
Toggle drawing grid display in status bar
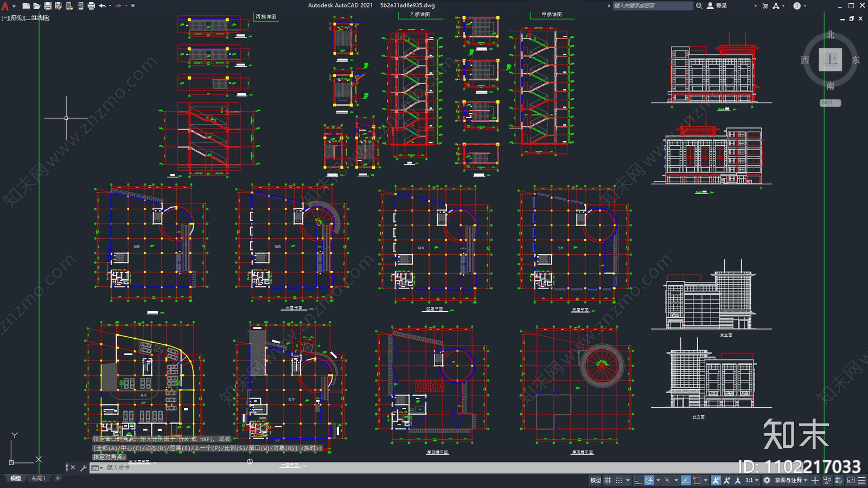[608, 480]
